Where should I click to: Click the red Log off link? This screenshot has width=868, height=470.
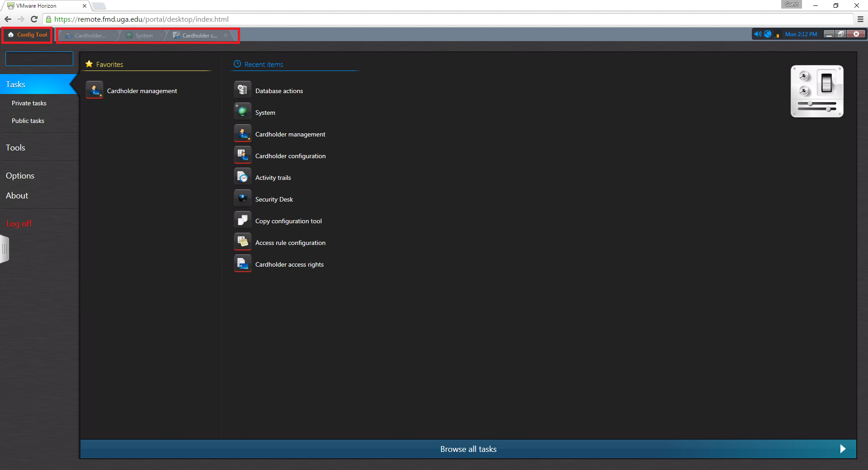(x=19, y=224)
